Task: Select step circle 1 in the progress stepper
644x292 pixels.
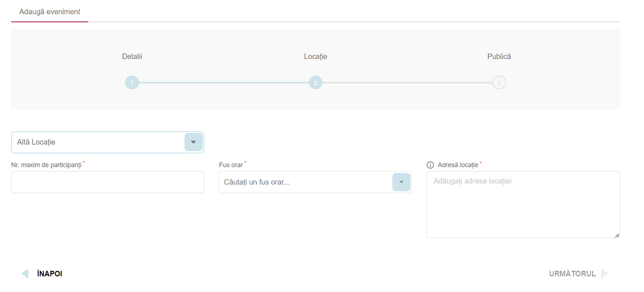Action: point(132,83)
